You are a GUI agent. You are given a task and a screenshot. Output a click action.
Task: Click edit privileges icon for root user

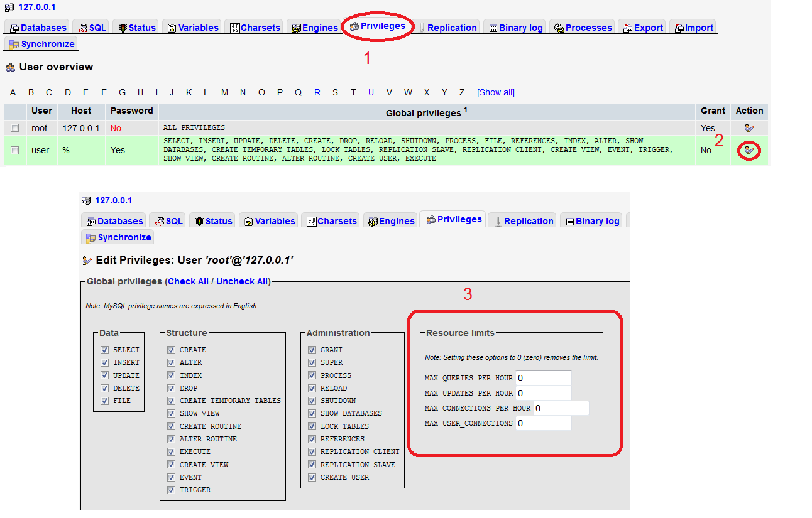[749, 128]
